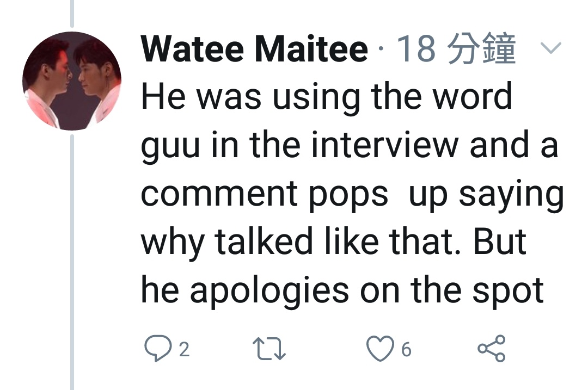Screen dimensions: 588x390
Task: Click the line "He was using the word"
Action: click(x=326, y=97)
